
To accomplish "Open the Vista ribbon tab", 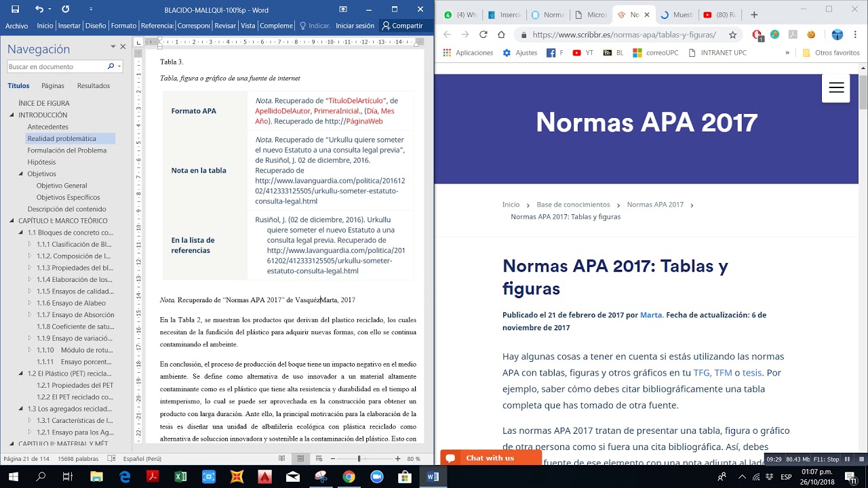I will (x=248, y=26).
